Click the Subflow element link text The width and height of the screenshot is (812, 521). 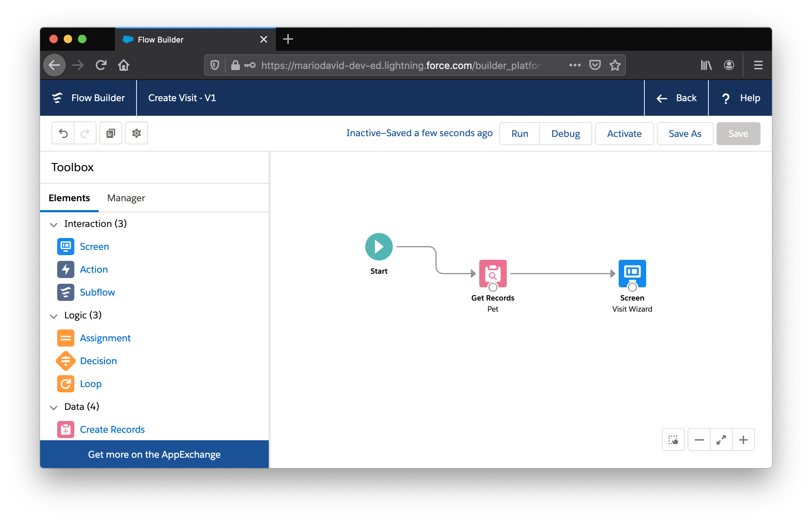97,292
